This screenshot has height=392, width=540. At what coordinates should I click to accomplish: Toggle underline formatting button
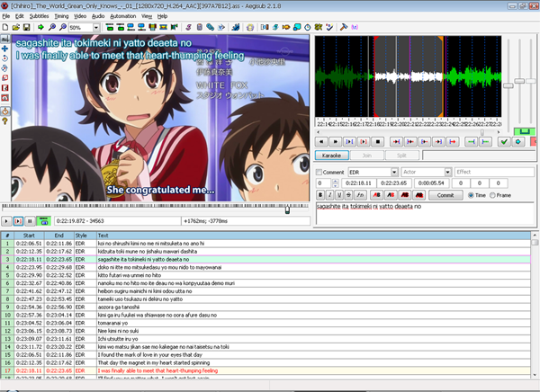339,195
